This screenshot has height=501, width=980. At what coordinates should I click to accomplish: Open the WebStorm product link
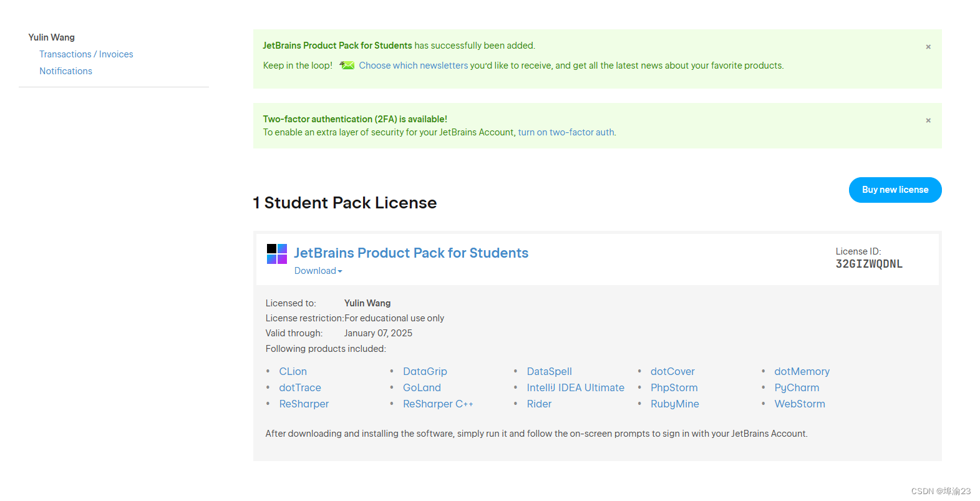tap(800, 404)
